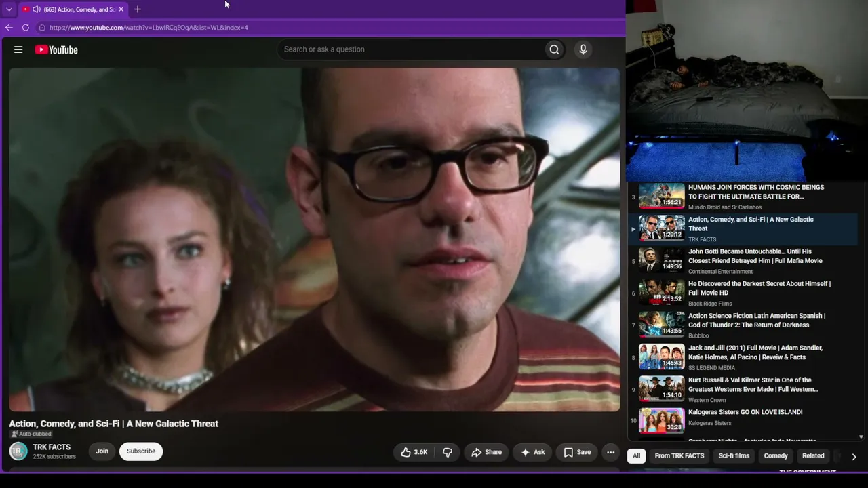This screenshot has height=488, width=868.
Task: Click the video title below the player
Action: click(114, 424)
